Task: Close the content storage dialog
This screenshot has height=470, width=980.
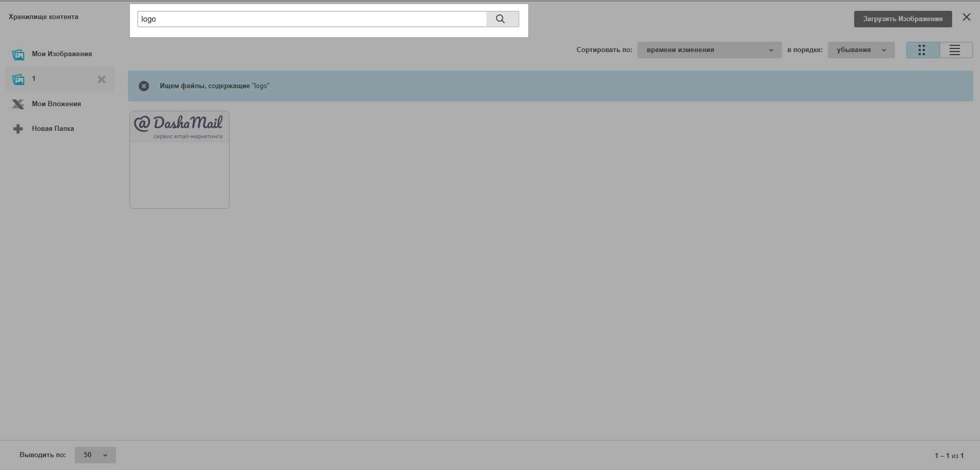Action: [966, 18]
